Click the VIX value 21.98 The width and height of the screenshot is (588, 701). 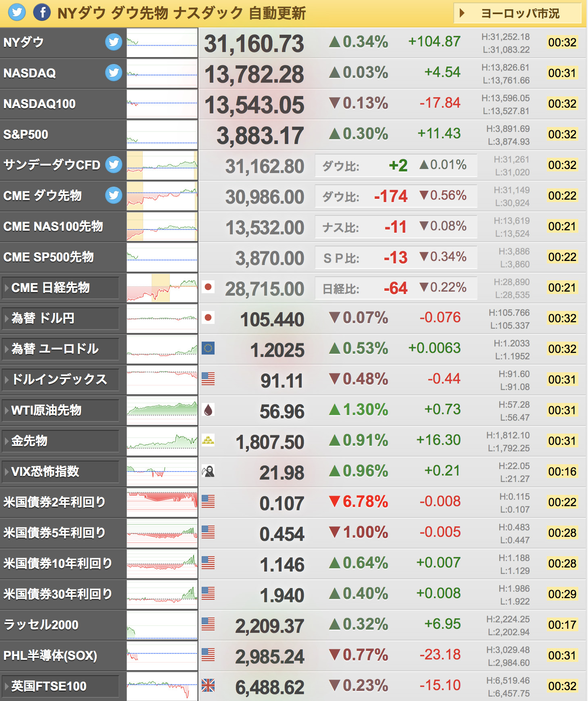(x=281, y=473)
